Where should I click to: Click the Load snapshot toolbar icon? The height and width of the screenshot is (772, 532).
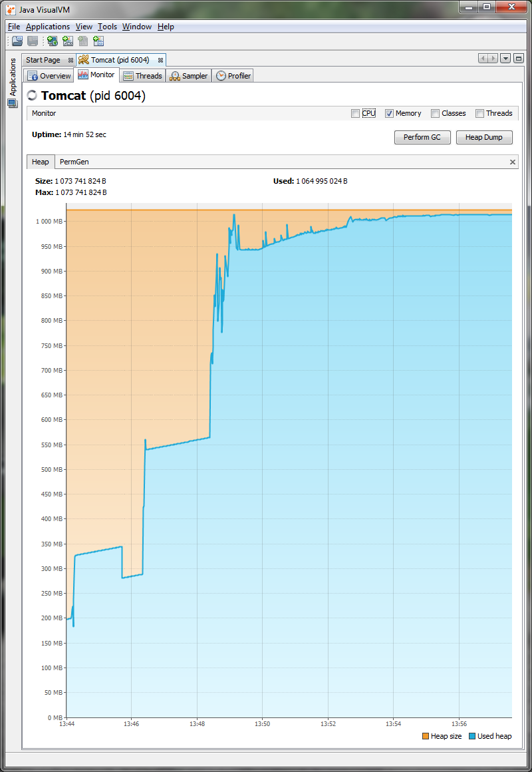[x=17, y=41]
